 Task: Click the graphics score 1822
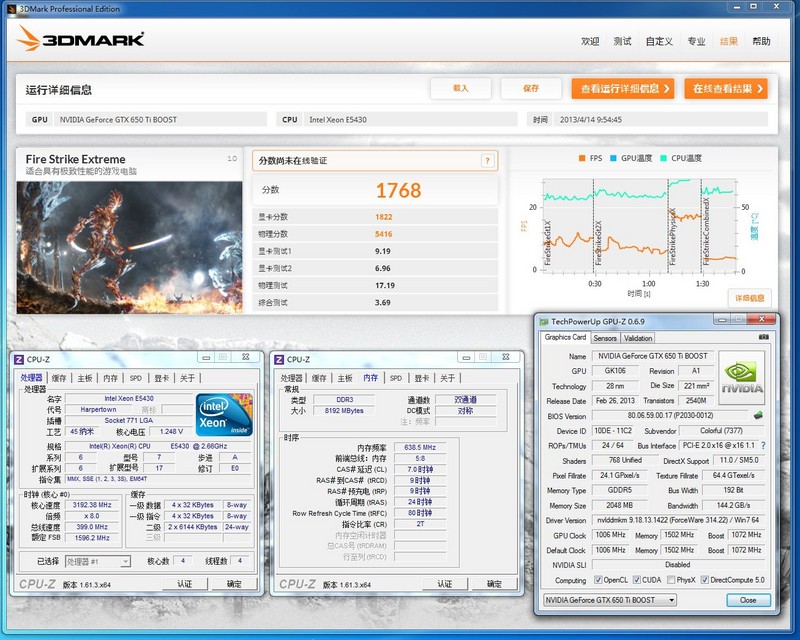(x=384, y=217)
